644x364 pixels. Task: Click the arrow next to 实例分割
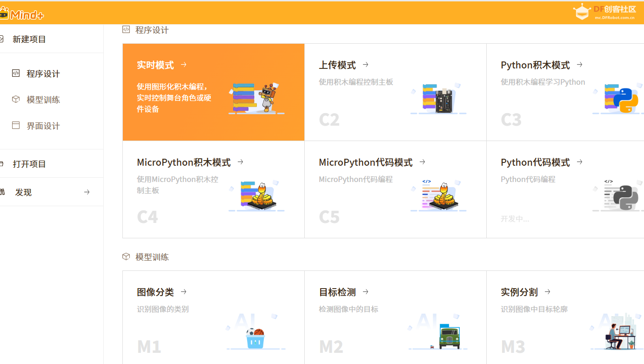point(548,292)
